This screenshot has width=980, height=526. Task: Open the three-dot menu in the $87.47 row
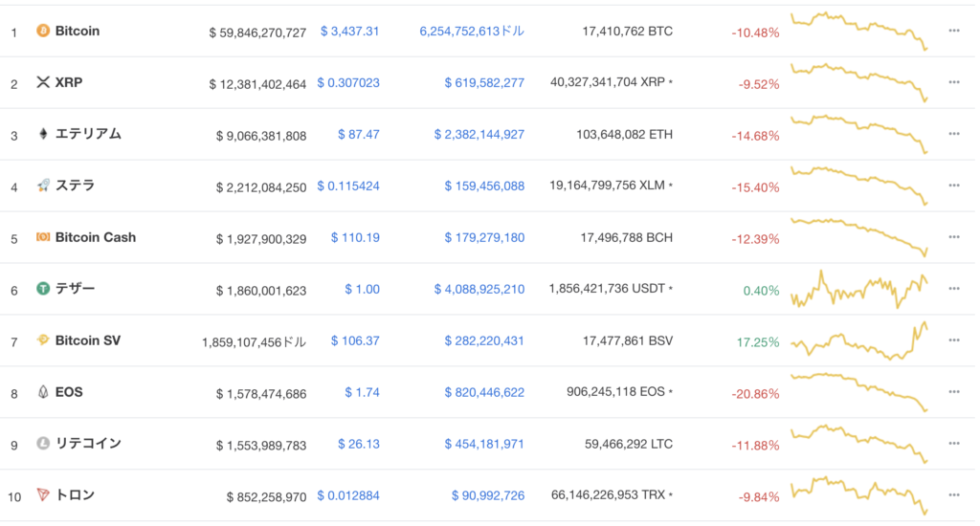pyautogui.click(x=954, y=134)
